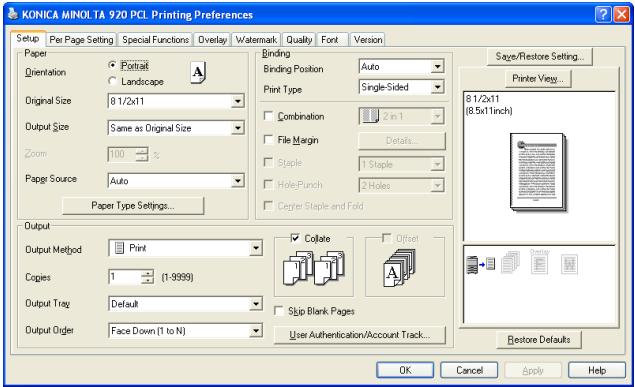The width and height of the screenshot is (635, 387).
Task: Uncheck the Collate checkbox
Action: tap(295, 238)
